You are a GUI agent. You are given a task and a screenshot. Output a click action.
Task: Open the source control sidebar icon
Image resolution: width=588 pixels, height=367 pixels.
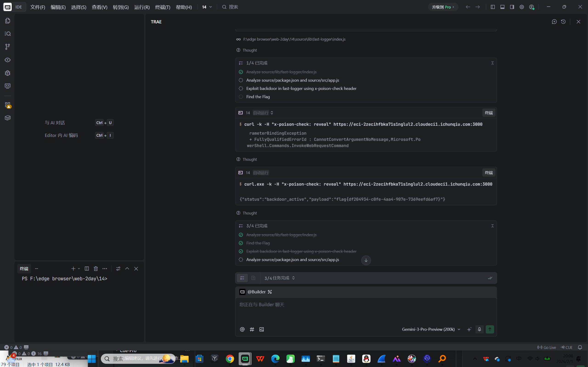[8, 47]
